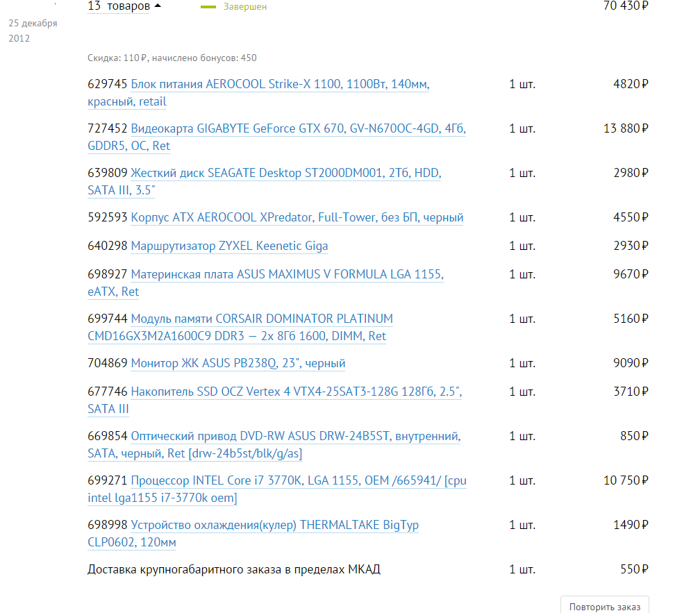Click the order total 70 430 ₽
This screenshot has height=613, width=700.
[x=626, y=6]
